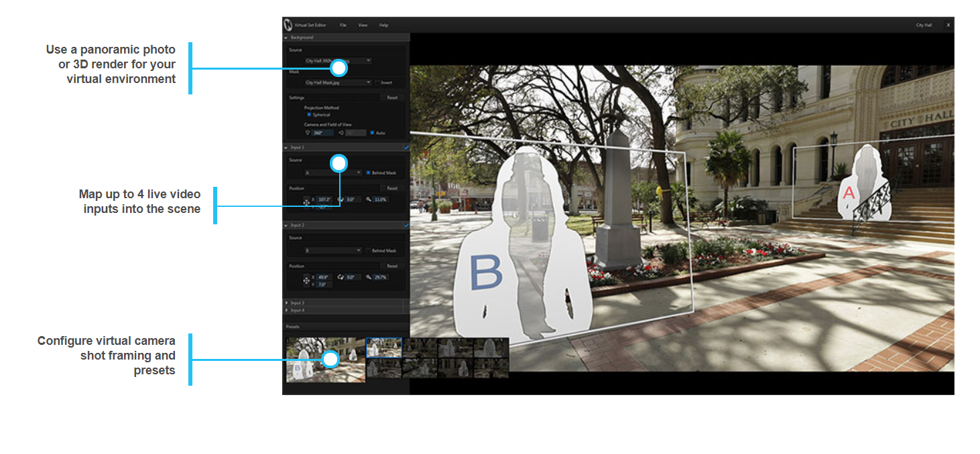The height and width of the screenshot is (454, 980).
Task: Collapse the Background section
Action: pyautogui.click(x=286, y=37)
